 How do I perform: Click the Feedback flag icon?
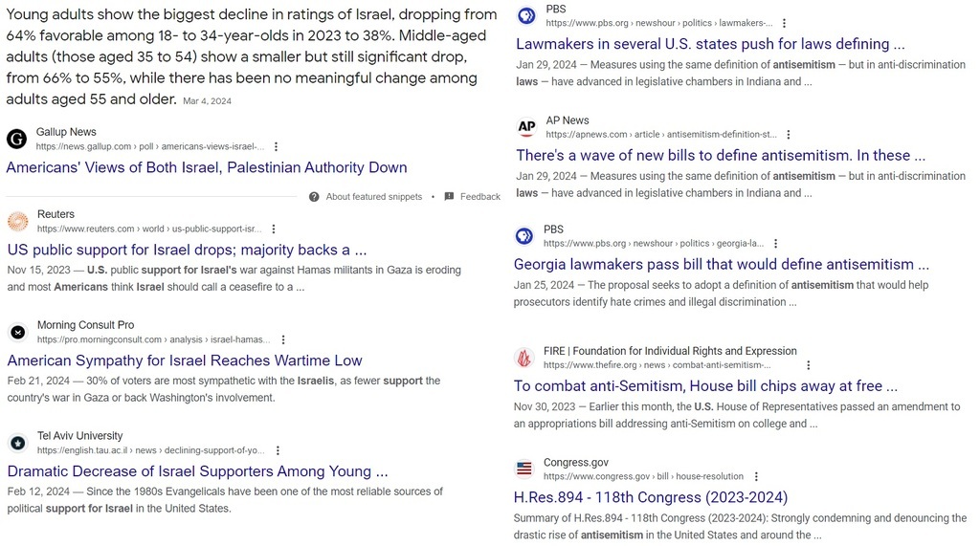pyautogui.click(x=449, y=197)
